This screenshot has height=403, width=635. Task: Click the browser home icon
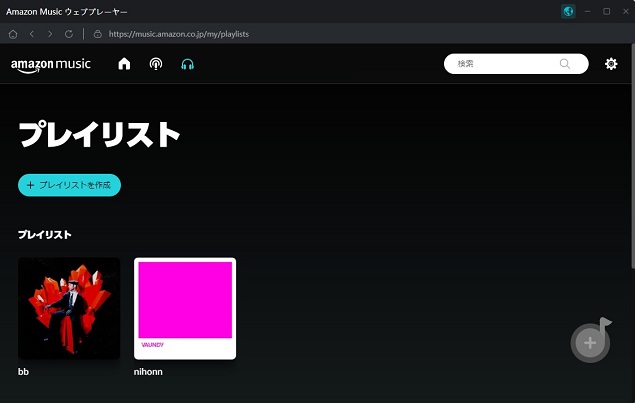(x=13, y=34)
